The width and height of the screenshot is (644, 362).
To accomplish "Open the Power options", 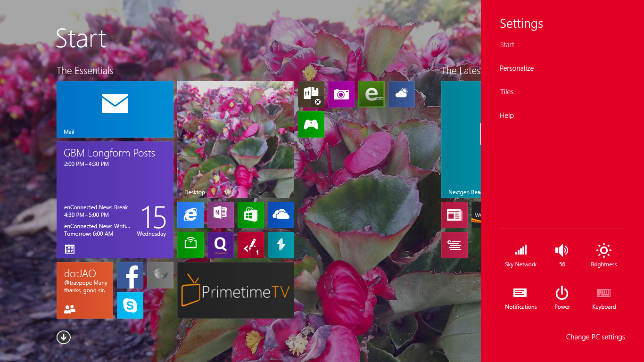I will coord(562,298).
